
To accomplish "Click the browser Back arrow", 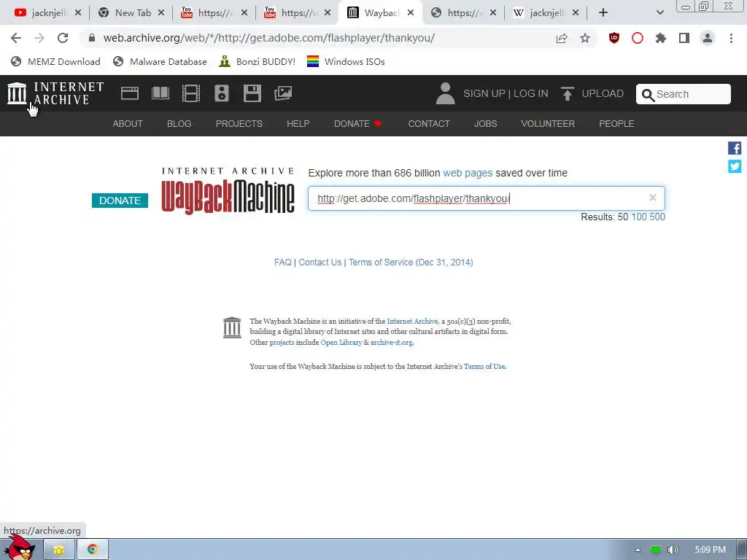I will pos(16,38).
